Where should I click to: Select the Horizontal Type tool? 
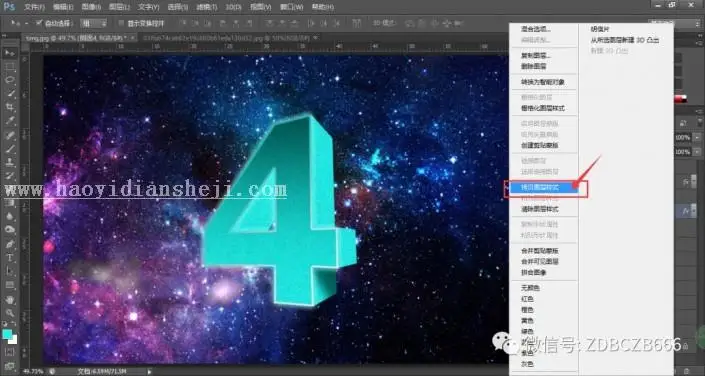[x=9, y=258]
